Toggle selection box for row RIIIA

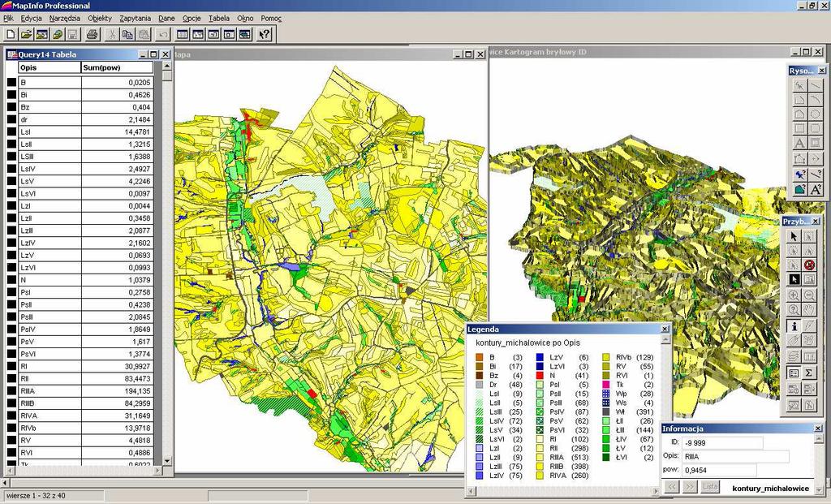coord(11,391)
